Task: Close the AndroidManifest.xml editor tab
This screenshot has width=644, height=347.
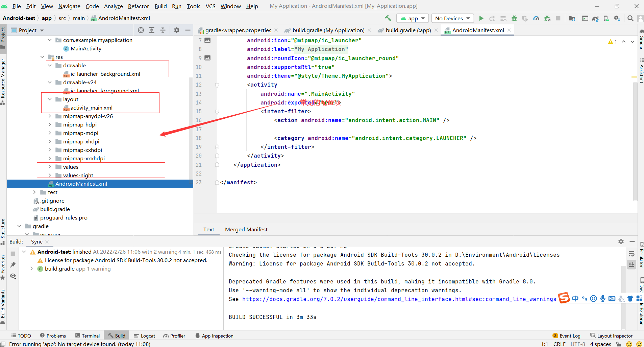Action: click(509, 30)
